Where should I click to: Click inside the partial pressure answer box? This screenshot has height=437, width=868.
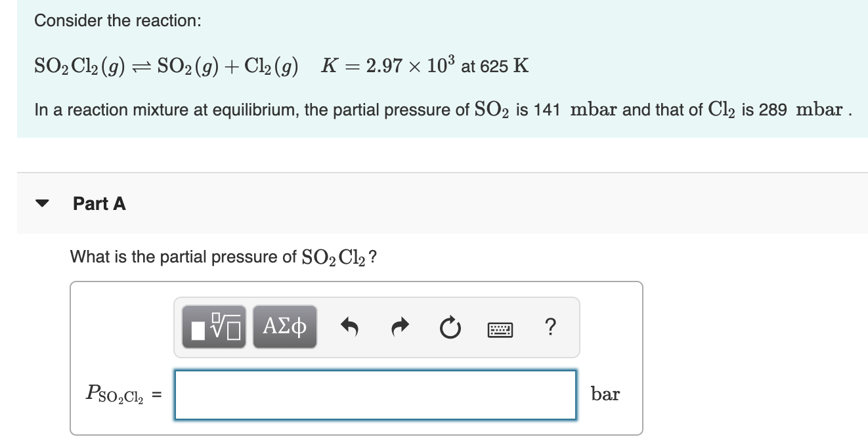coord(375,394)
